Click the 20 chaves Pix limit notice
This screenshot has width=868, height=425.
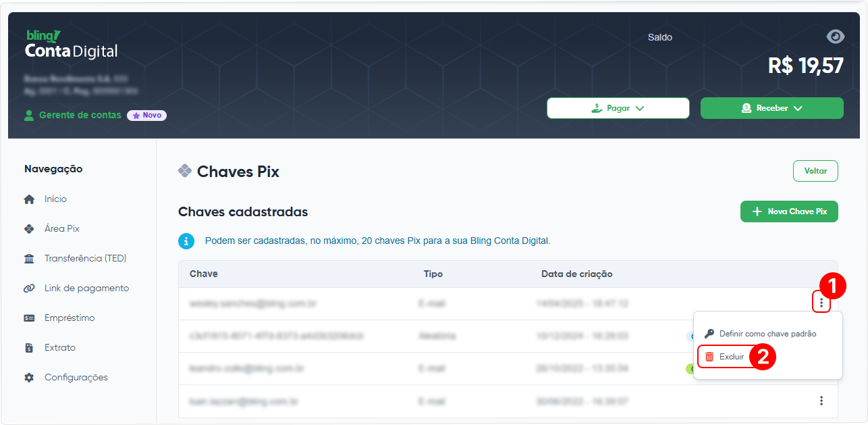click(x=377, y=241)
